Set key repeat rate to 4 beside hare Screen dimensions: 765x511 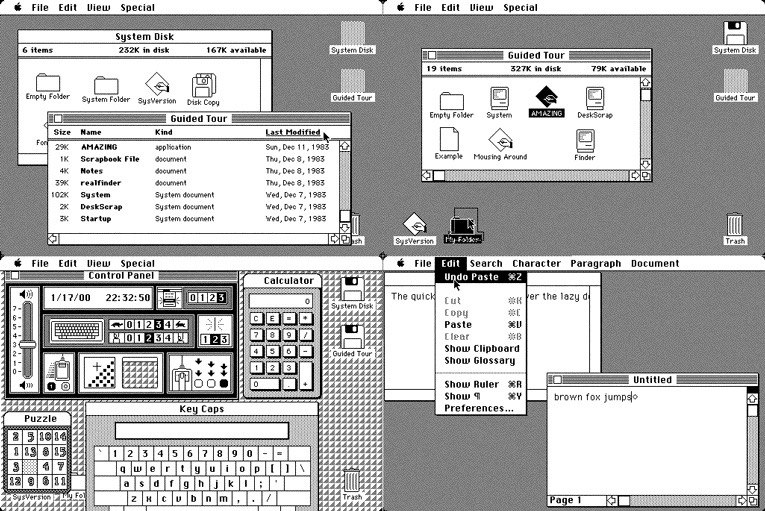click(x=169, y=324)
